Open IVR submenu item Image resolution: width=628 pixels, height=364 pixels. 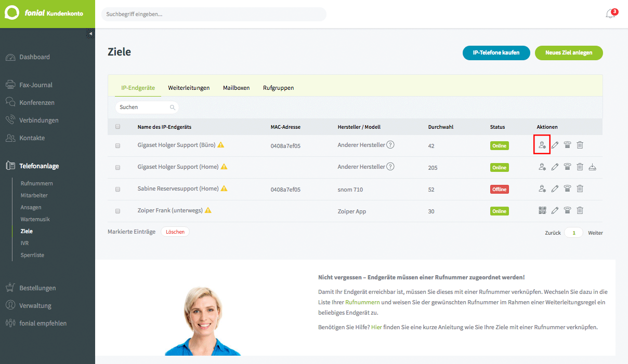24,243
